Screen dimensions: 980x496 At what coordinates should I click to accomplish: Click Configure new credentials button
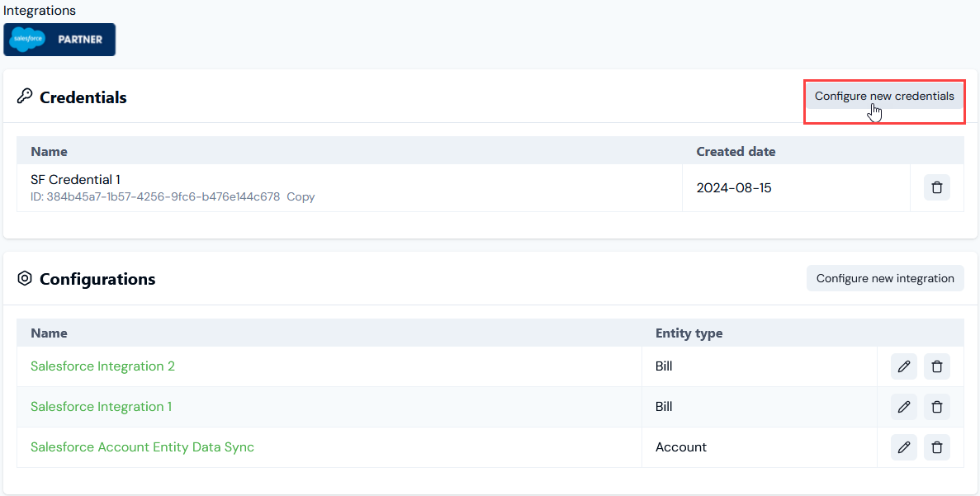click(x=884, y=97)
